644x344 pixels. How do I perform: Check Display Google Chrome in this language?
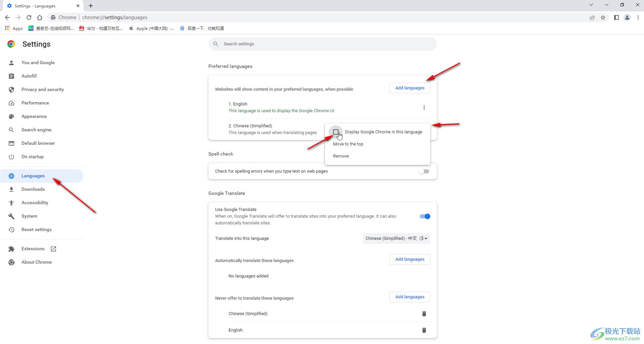(336, 132)
